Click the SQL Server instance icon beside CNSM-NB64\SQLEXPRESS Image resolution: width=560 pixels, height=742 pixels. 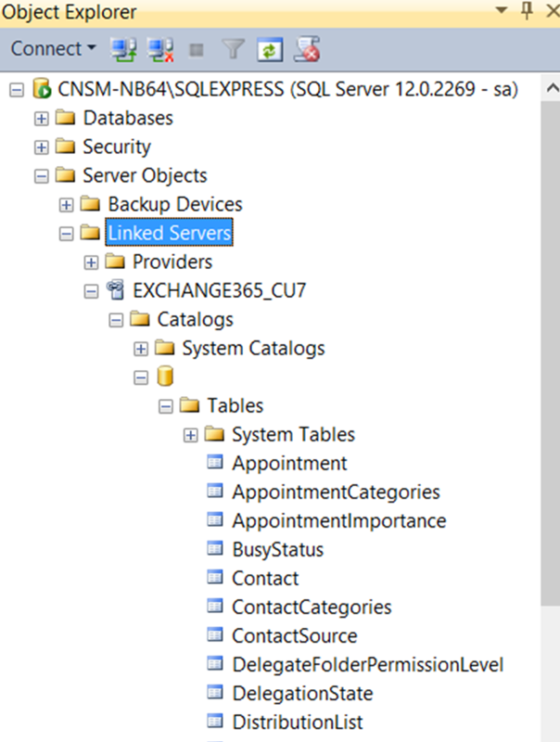[41, 90]
